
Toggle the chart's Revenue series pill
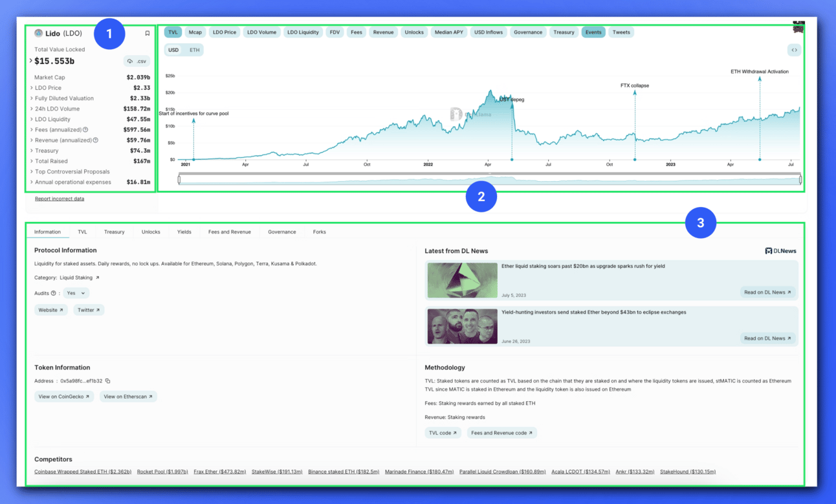[x=383, y=32]
